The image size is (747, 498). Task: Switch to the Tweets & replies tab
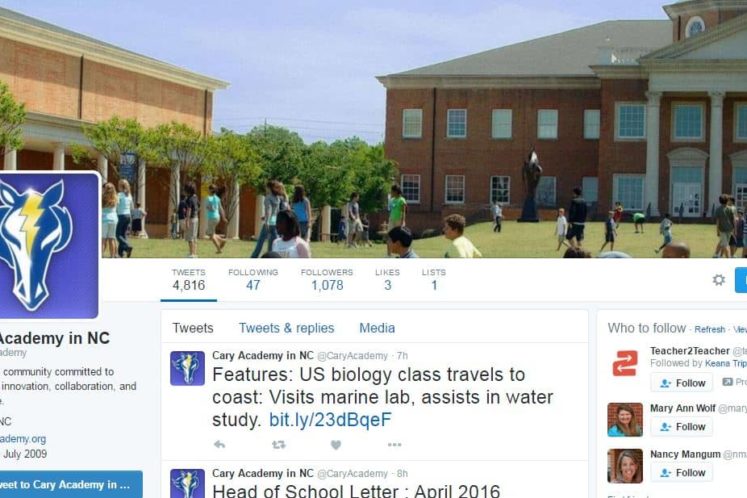click(286, 328)
